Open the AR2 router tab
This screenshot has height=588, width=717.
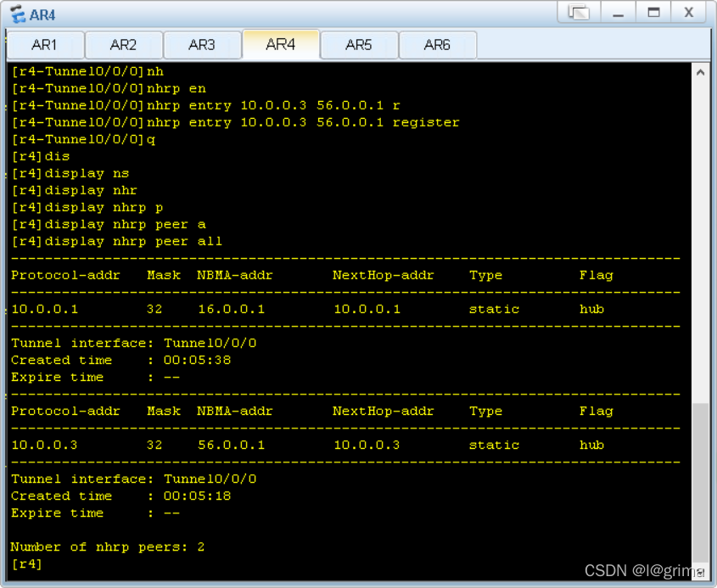click(x=123, y=45)
